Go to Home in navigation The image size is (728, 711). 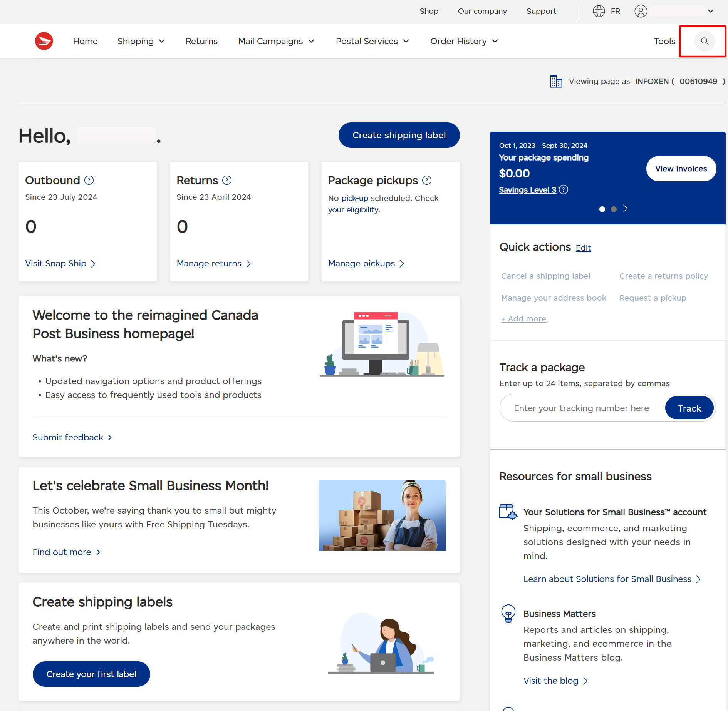86,41
